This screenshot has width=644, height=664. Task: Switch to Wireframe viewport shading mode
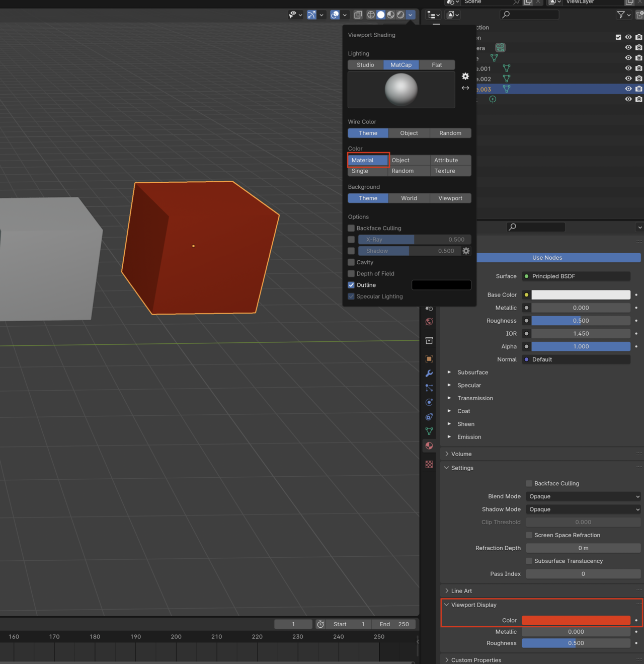[371, 15]
